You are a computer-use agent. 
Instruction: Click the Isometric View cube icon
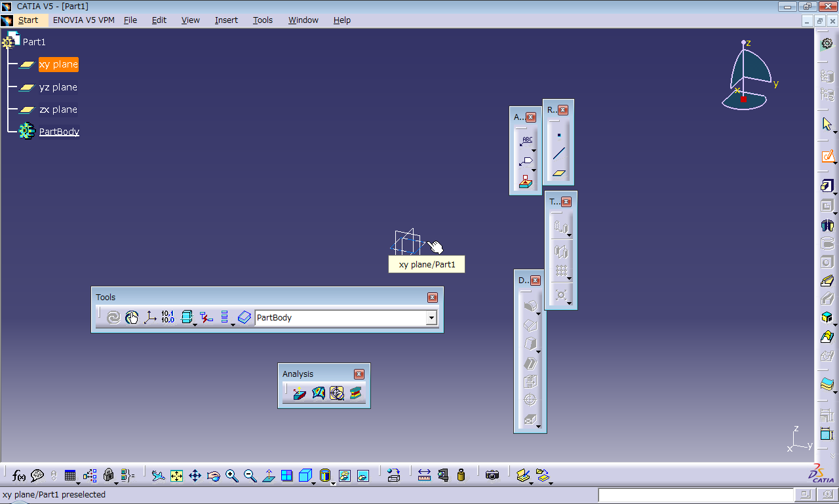click(305, 476)
